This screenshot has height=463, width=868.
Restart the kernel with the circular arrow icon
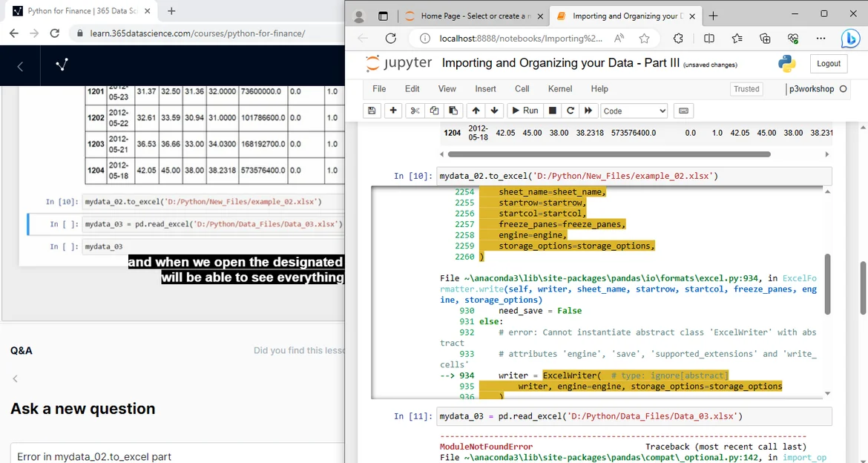pyautogui.click(x=570, y=111)
